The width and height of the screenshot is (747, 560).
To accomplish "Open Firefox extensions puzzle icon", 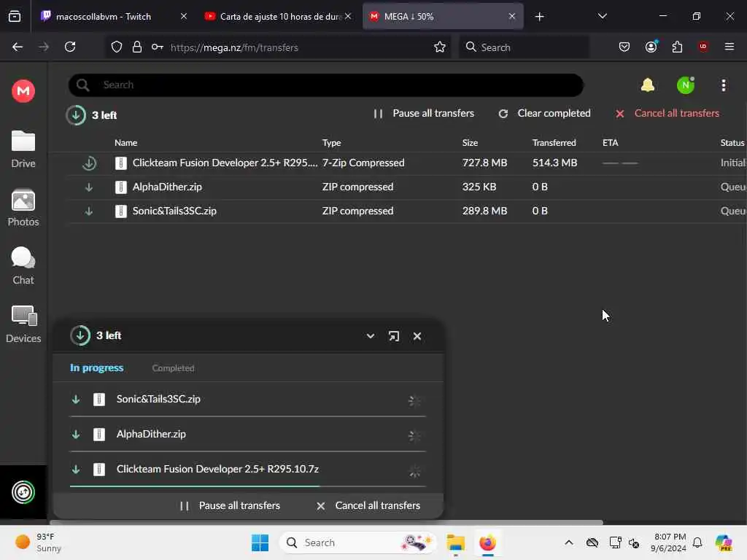I will point(677,47).
